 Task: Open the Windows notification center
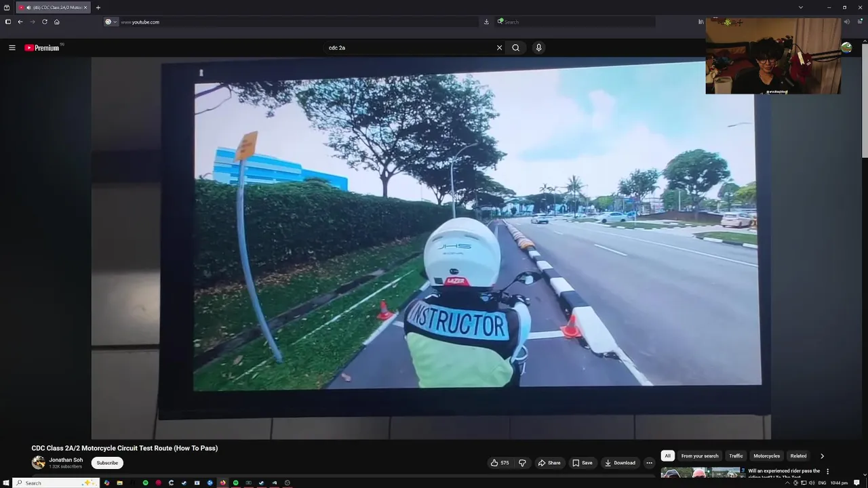pos(857,483)
